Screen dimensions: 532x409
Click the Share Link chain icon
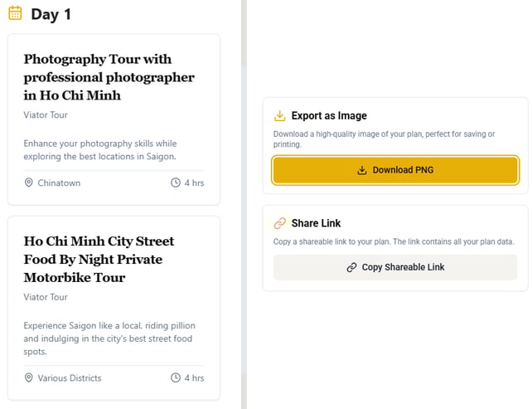coord(279,223)
